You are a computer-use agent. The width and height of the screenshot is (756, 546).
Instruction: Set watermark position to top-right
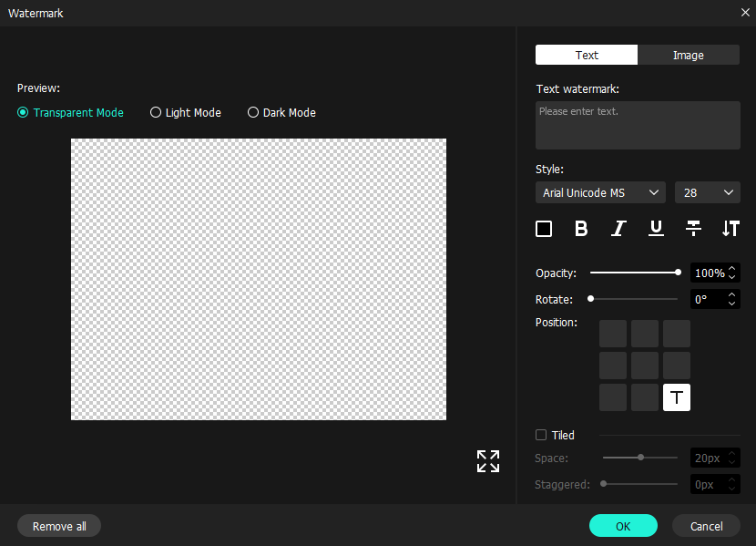coord(677,334)
